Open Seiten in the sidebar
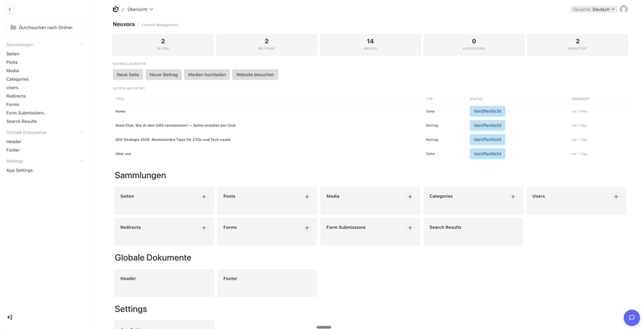The image size is (644, 329). (x=13, y=54)
